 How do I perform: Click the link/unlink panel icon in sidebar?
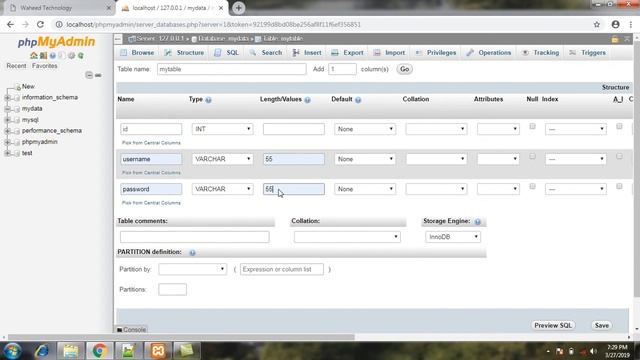[98, 75]
